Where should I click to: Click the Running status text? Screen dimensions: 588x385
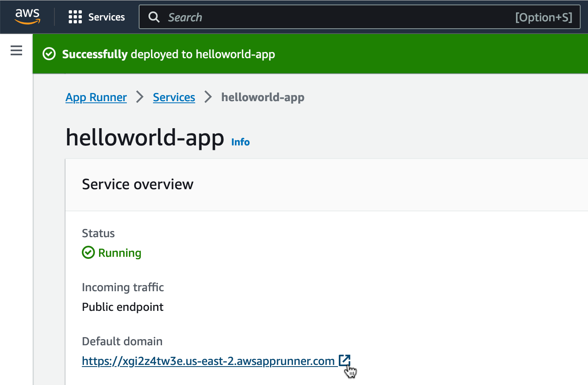(119, 253)
